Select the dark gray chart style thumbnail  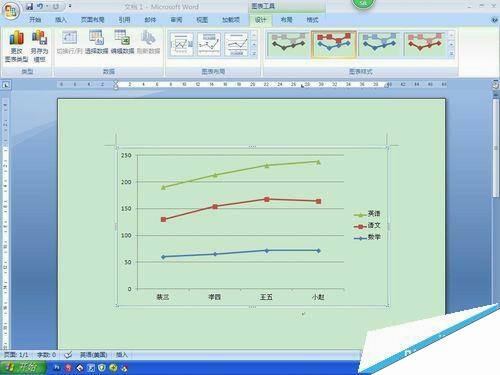tap(288, 44)
